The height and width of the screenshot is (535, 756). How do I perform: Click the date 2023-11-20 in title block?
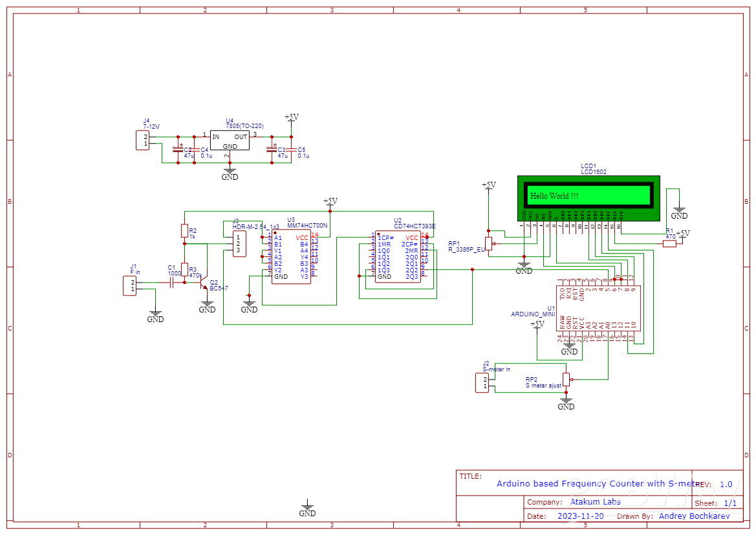click(x=580, y=516)
